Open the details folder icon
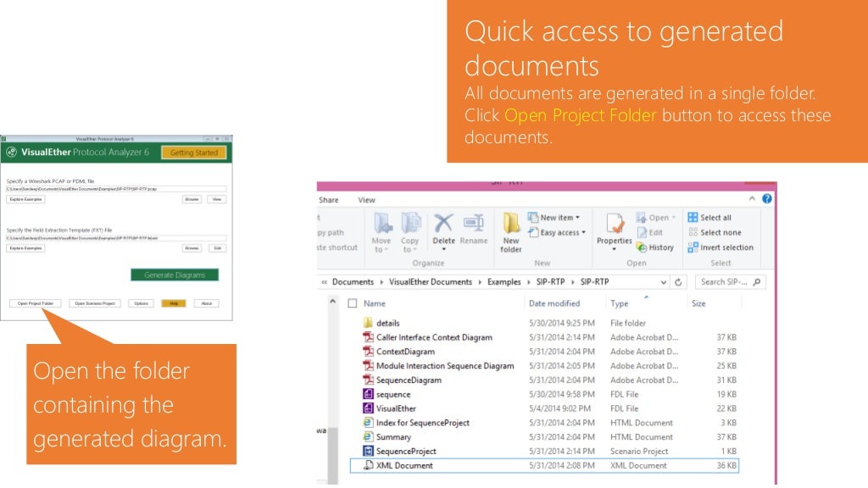The image size is (868, 488). (x=368, y=323)
